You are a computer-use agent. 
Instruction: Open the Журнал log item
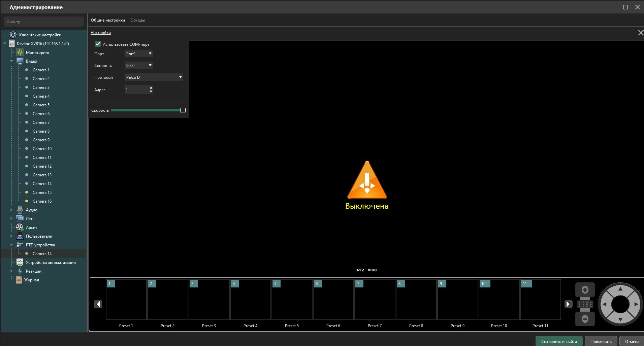(31, 280)
